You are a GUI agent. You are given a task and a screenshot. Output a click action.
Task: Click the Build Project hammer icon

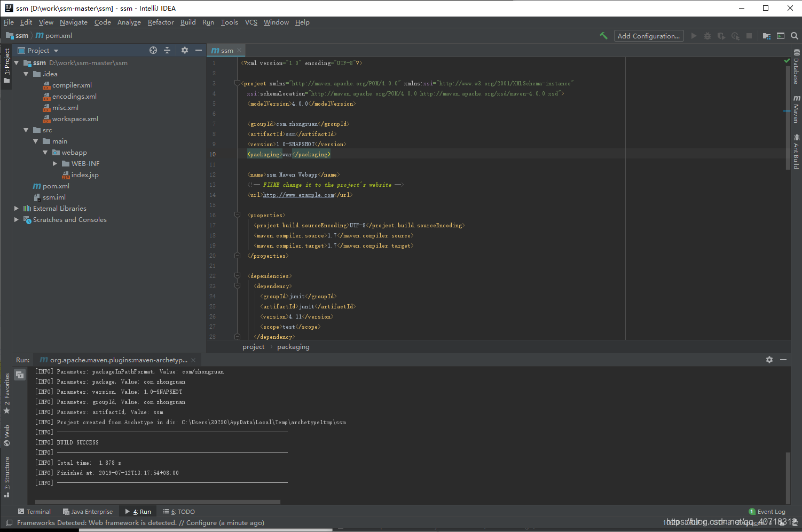[603, 36]
